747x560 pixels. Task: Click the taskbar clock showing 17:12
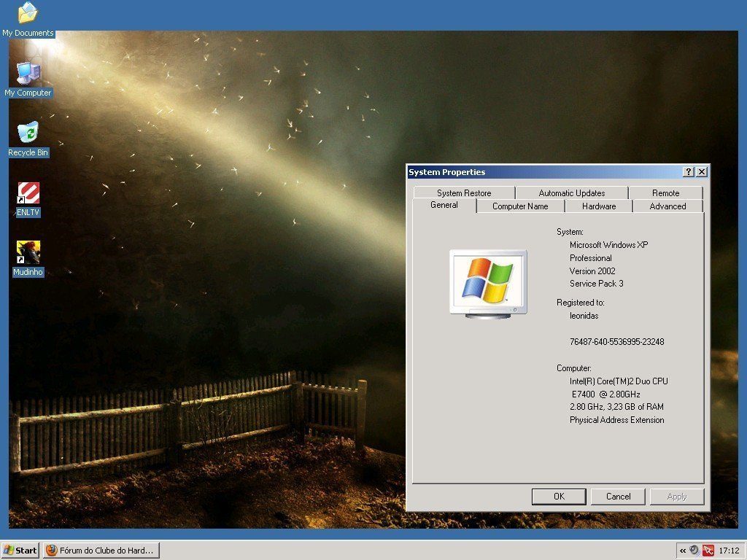[x=729, y=551]
